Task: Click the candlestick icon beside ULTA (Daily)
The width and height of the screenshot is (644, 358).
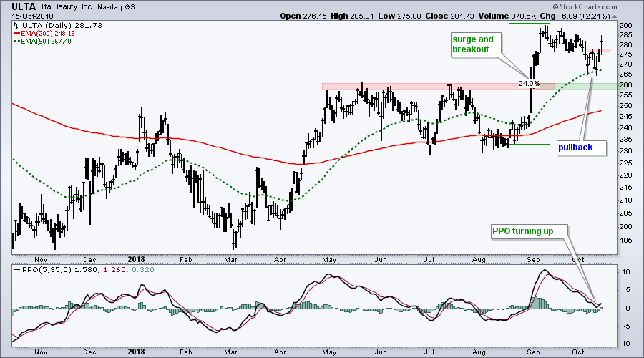Action: click(x=16, y=26)
